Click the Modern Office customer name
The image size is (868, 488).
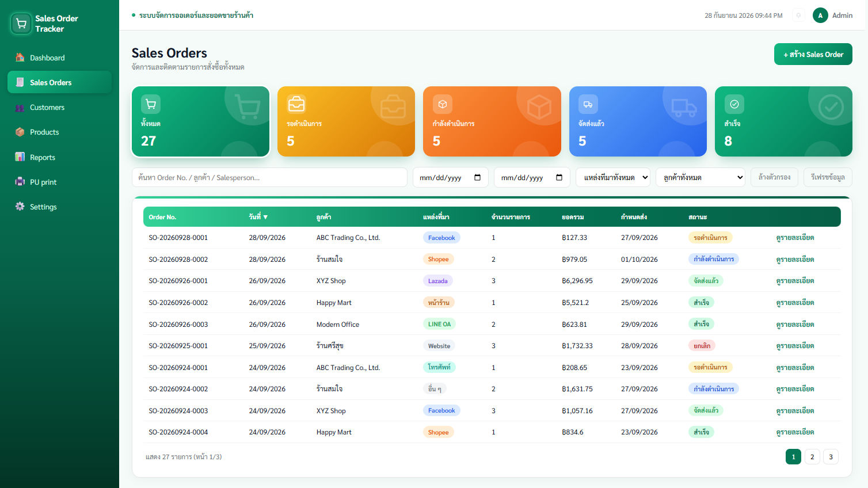click(338, 325)
